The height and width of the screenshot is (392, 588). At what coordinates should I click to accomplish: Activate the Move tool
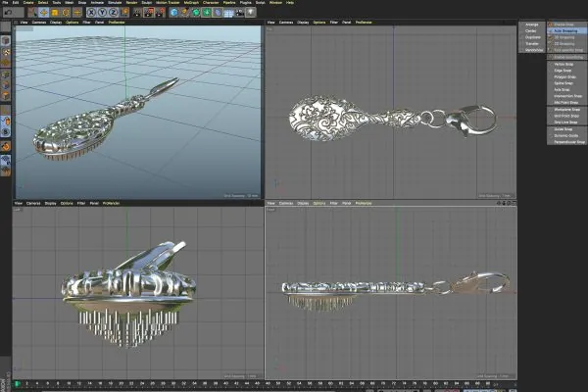[43, 13]
